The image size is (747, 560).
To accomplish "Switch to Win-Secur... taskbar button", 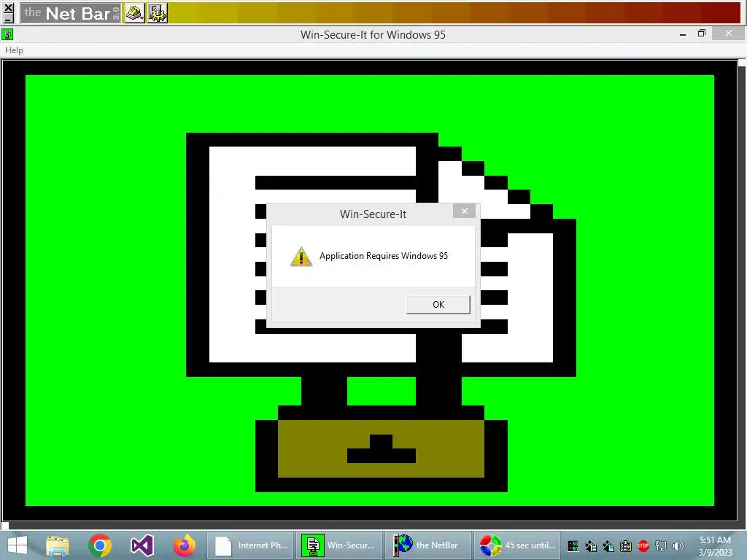I will pos(339,545).
